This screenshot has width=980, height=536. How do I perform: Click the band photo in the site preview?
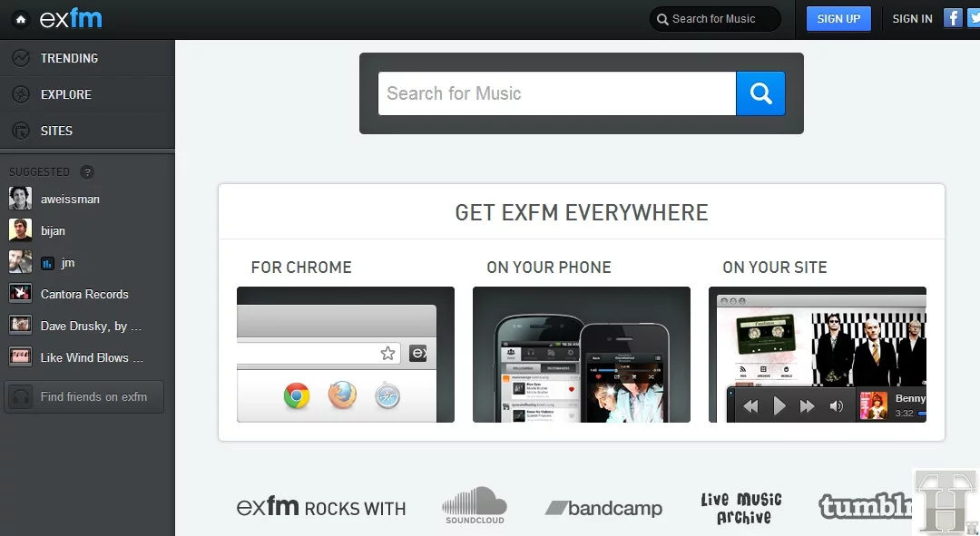(868, 350)
